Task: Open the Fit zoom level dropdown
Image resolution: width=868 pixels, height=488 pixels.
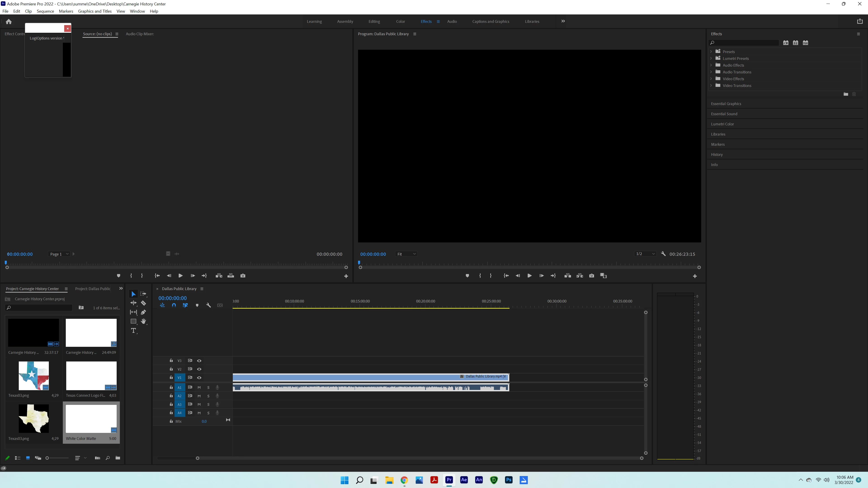Action: (x=406, y=254)
